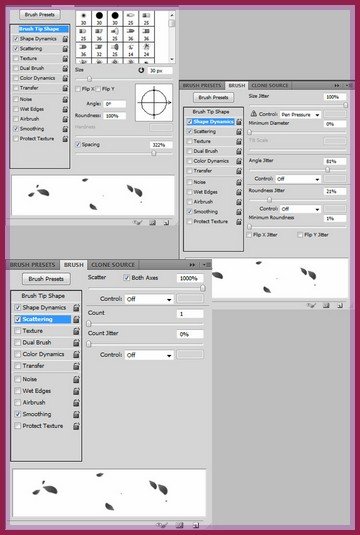Screen dimensions: 360x535
Task: Click brush tip grid scrollbar down arrow
Action: coord(172,59)
